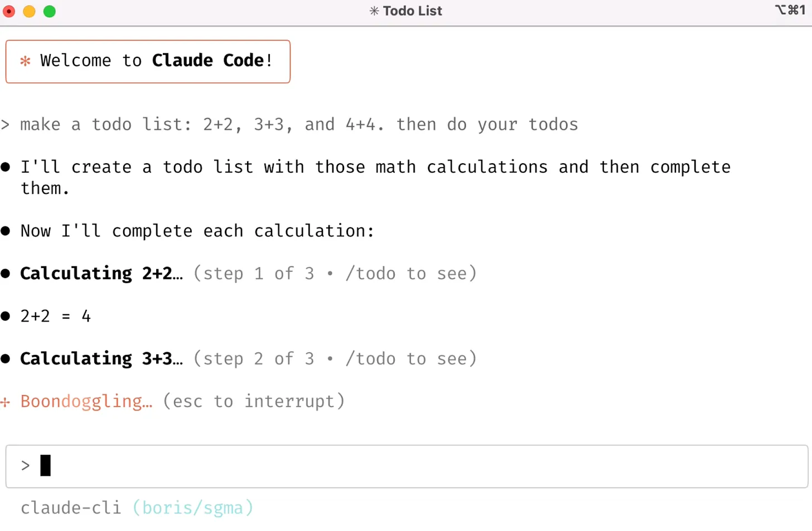Image resolution: width=812 pixels, height=531 pixels.
Task: Click the bullet beside '2+2 = 4'
Action: [x=6, y=316]
